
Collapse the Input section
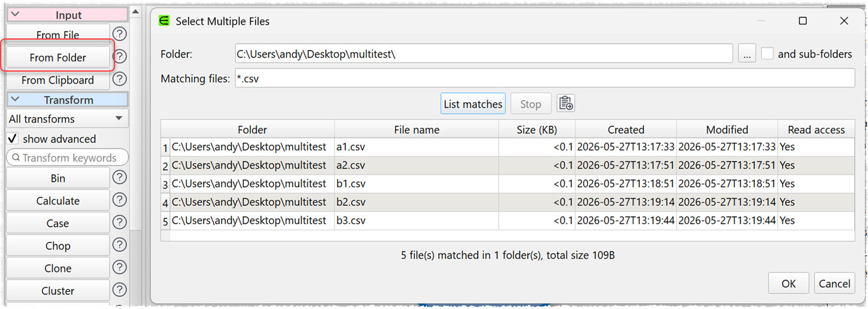pyautogui.click(x=15, y=15)
